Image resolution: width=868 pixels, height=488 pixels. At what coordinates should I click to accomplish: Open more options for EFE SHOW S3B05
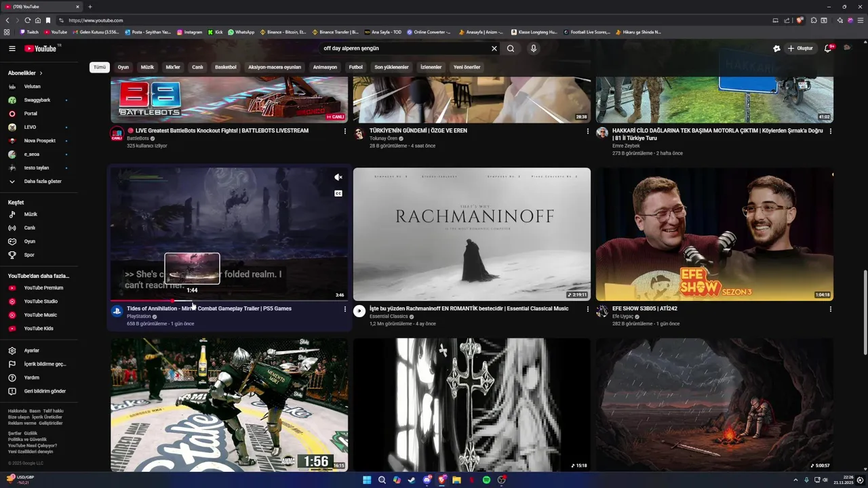point(830,309)
